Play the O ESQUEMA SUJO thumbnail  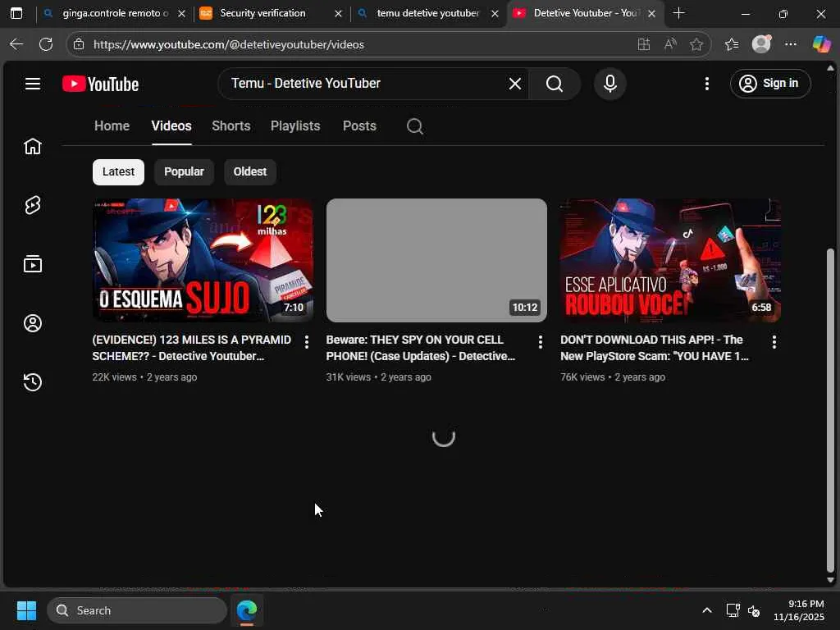pos(203,260)
